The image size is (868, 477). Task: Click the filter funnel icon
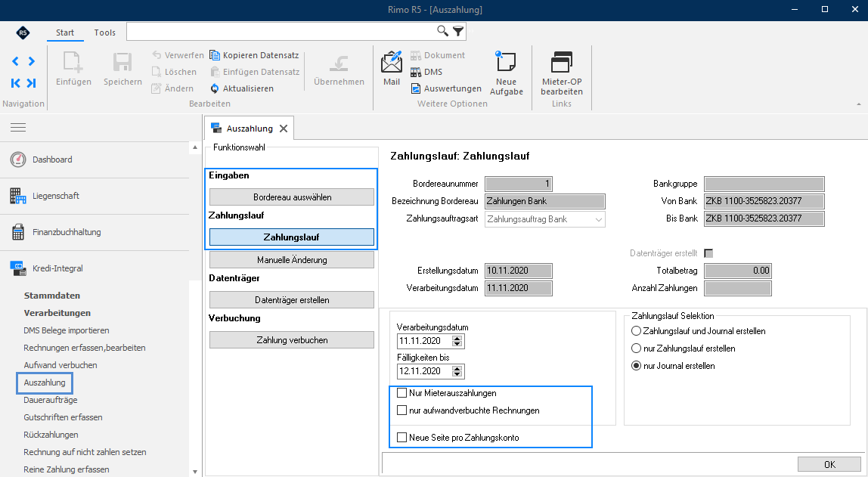point(457,31)
